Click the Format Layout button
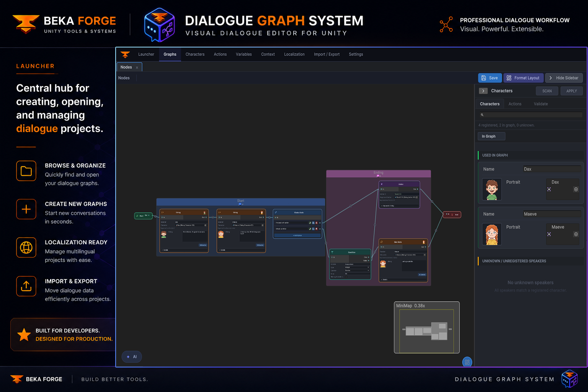 tap(523, 78)
